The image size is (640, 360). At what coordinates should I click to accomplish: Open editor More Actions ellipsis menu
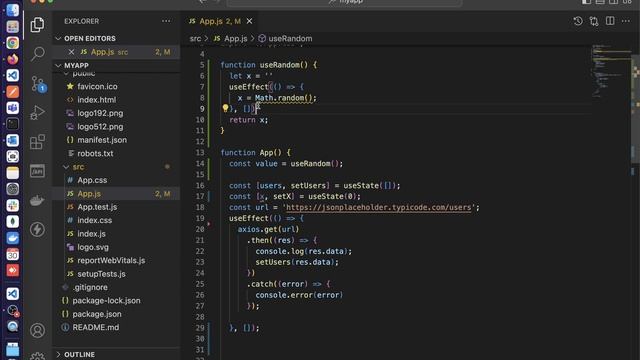click(626, 21)
